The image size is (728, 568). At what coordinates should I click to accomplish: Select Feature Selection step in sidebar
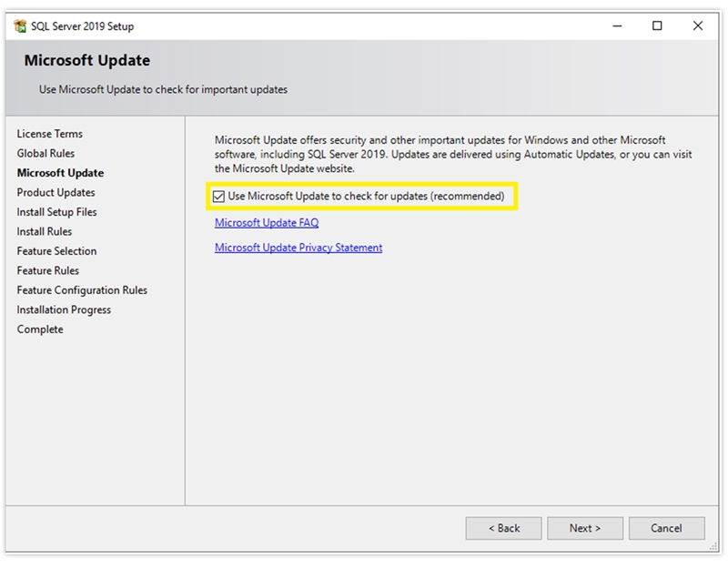click(56, 251)
